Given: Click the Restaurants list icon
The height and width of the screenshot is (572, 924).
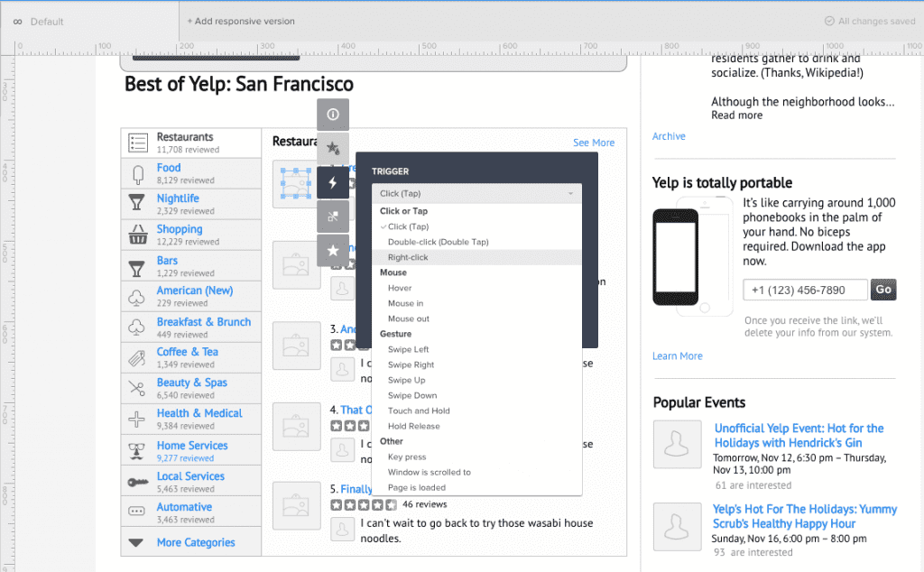Looking at the screenshot, I should click(138, 143).
